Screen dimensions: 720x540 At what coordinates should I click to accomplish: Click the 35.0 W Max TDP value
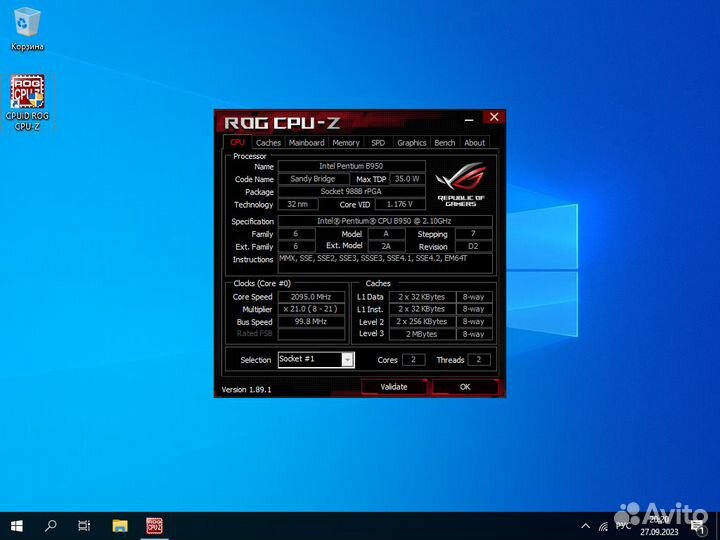tap(407, 179)
